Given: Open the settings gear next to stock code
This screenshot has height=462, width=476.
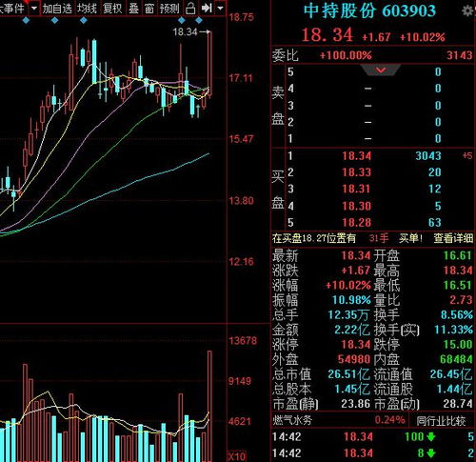Looking at the screenshot, I should pos(467,11).
